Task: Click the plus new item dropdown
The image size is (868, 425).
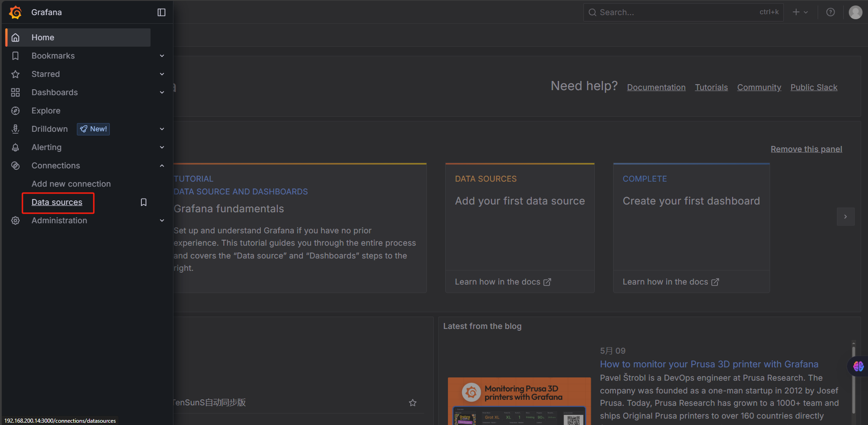Action: [x=800, y=12]
